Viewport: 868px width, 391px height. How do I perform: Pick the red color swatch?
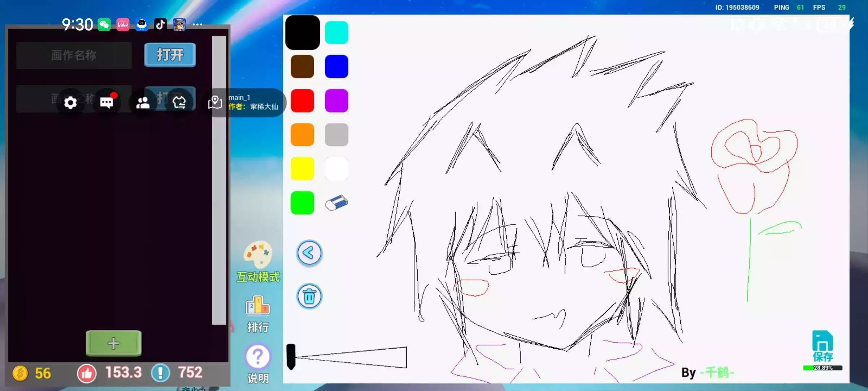tap(302, 101)
